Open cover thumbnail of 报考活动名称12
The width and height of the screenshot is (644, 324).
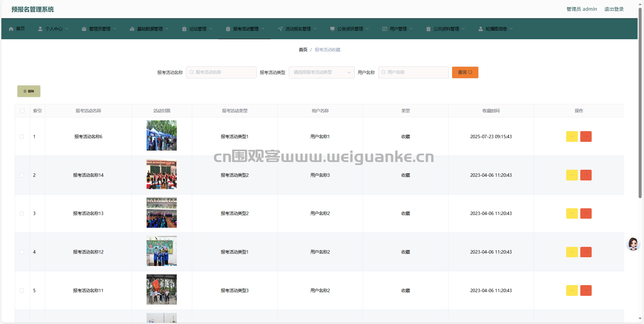pos(162,251)
